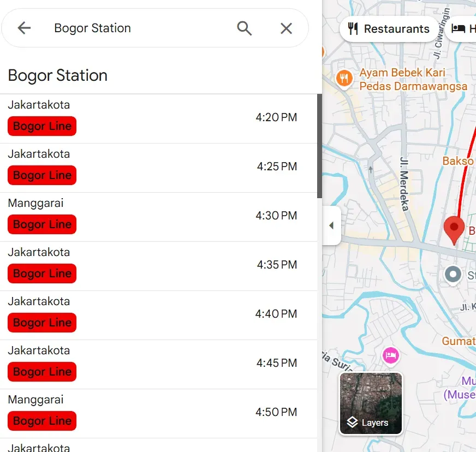Image resolution: width=476 pixels, height=452 pixels.
Task: Click the station circle marker on the map
Action: (453, 275)
